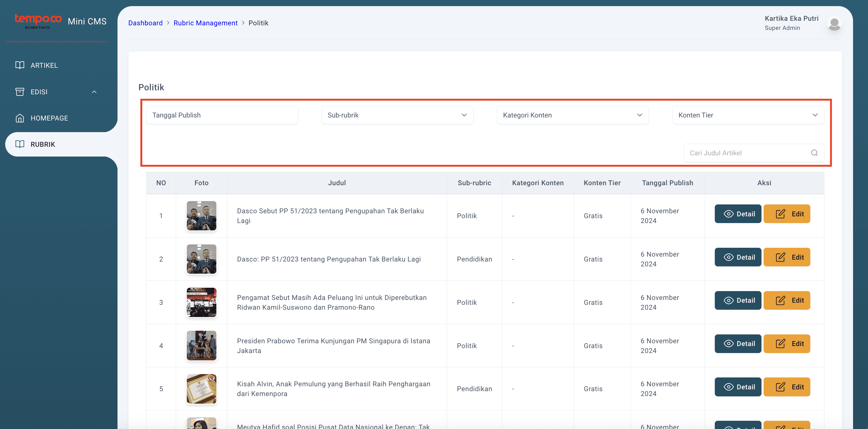This screenshot has width=868, height=429.
Task: Open thumbnail photo of row 3 article
Action: 201,302
